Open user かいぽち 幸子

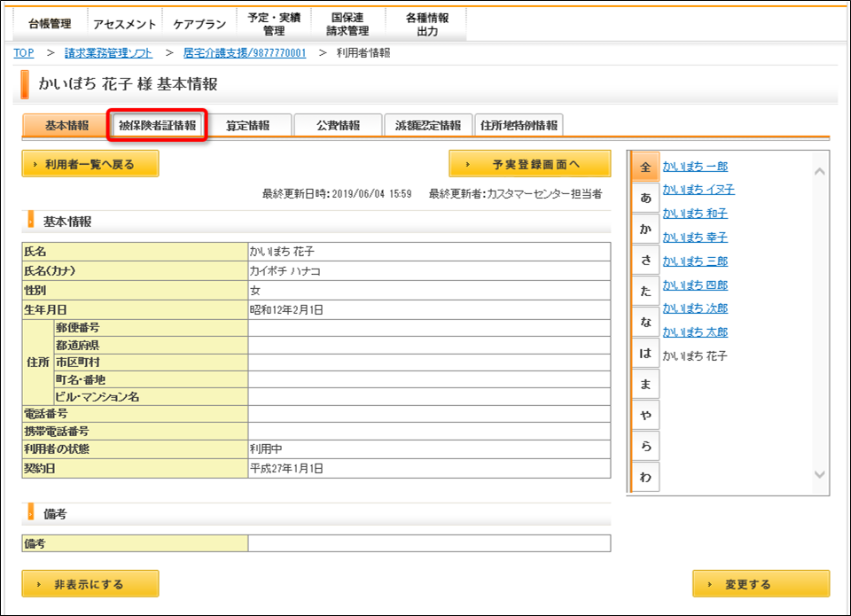point(695,238)
